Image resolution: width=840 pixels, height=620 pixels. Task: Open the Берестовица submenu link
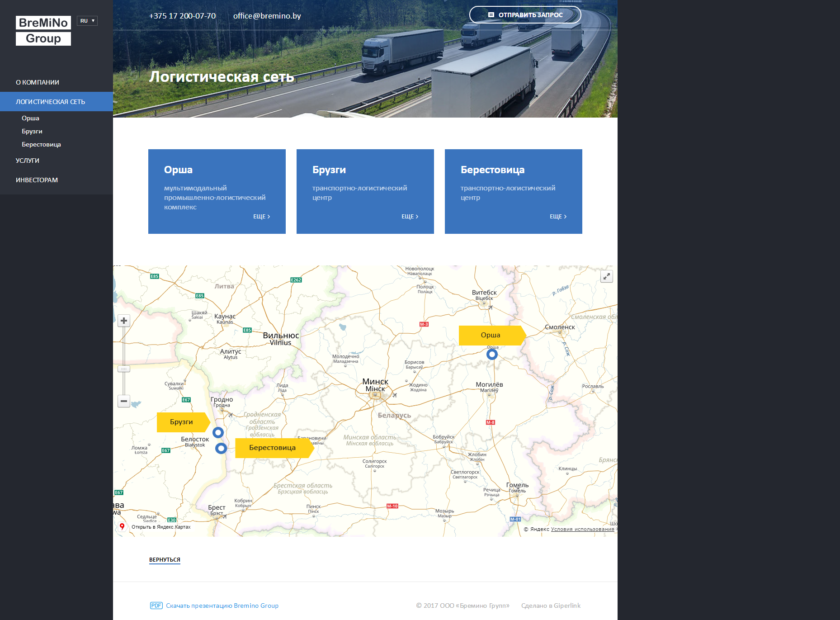[41, 144]
